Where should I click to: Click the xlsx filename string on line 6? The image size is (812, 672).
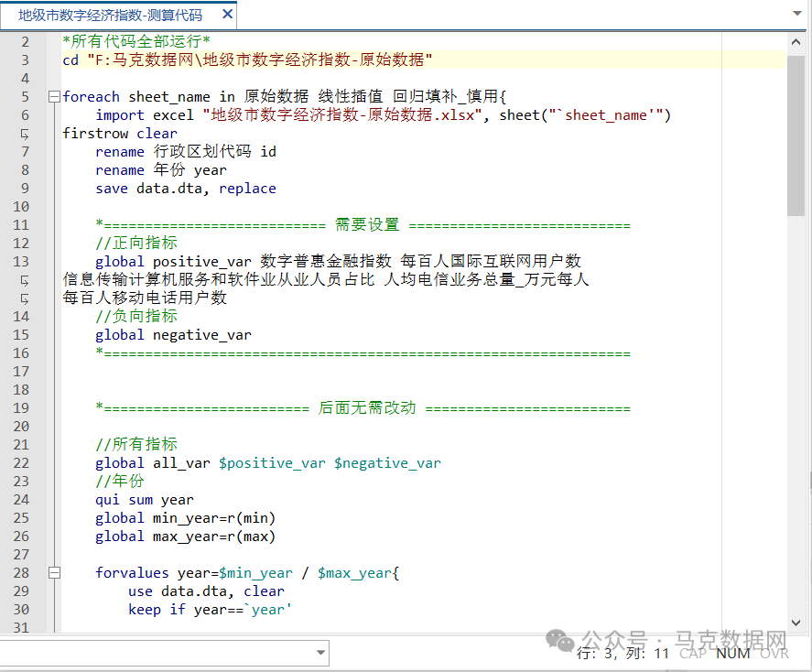click(342, 115)
